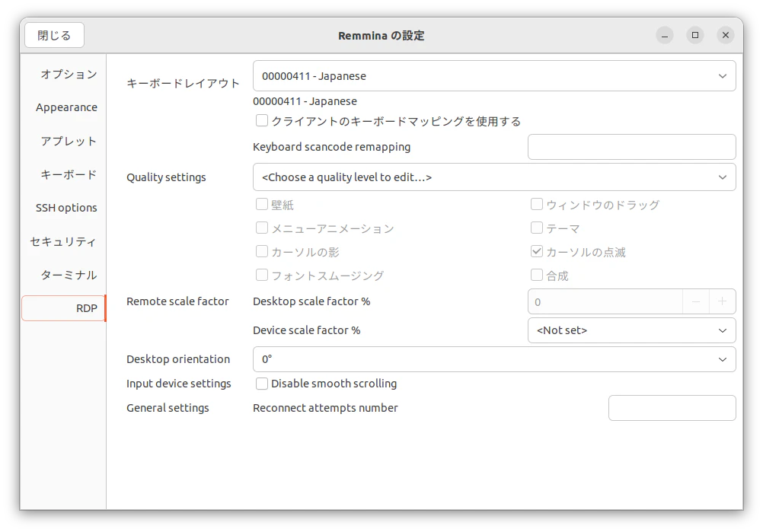Click the Desktop scale factor value field
Screen dimensions: 763x532
pos(605,302)
